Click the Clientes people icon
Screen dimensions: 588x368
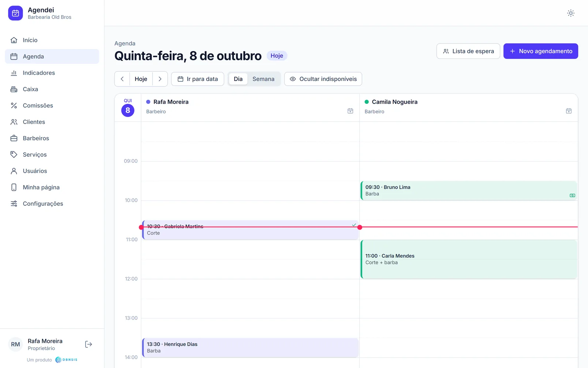click(x=14, y=122)
